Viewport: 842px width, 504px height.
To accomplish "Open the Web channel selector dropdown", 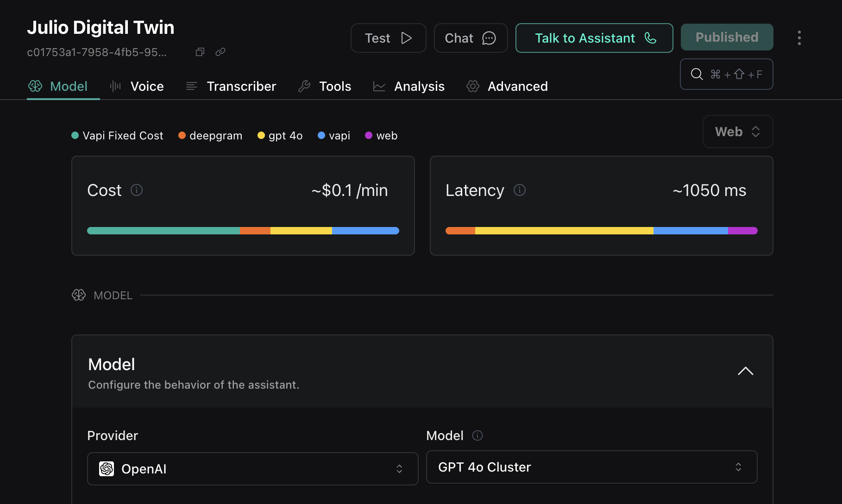I will (x=737, y=132).
